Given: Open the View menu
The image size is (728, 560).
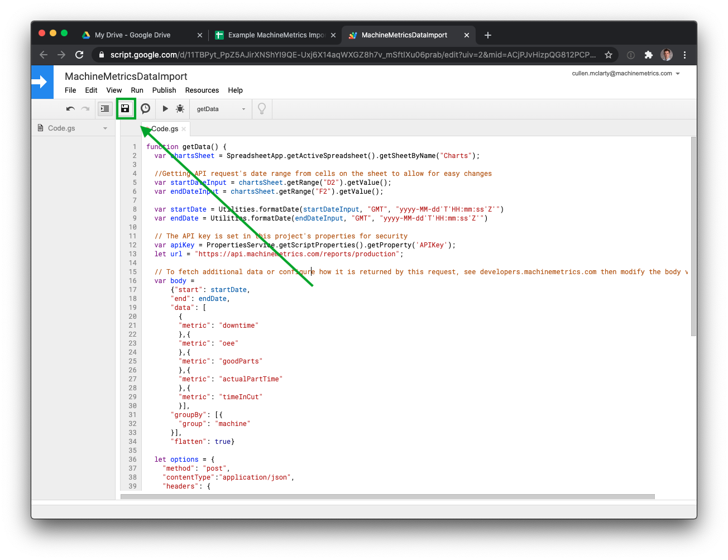Looking at the screenshot, I should pos(114,90).
